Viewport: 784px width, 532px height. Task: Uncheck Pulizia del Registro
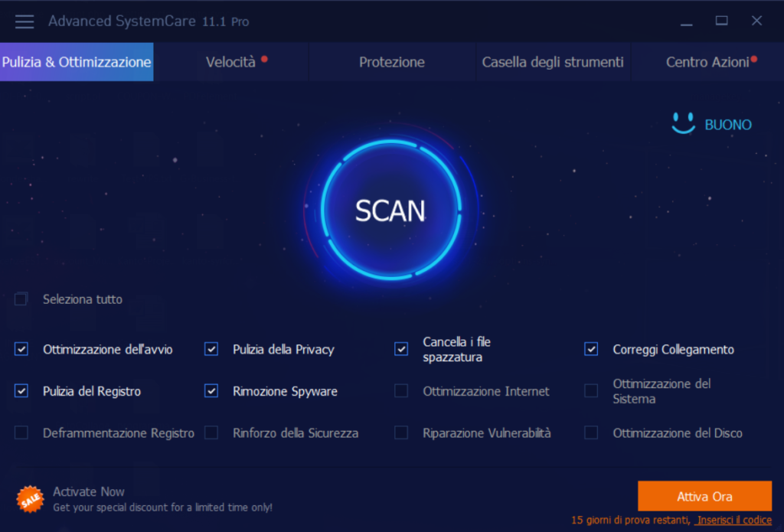tap(21, 390)
